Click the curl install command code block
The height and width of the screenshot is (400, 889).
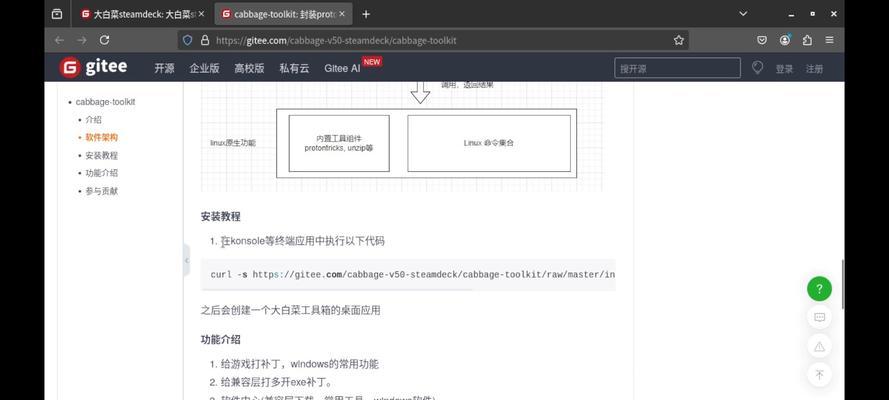click(409, 274)
